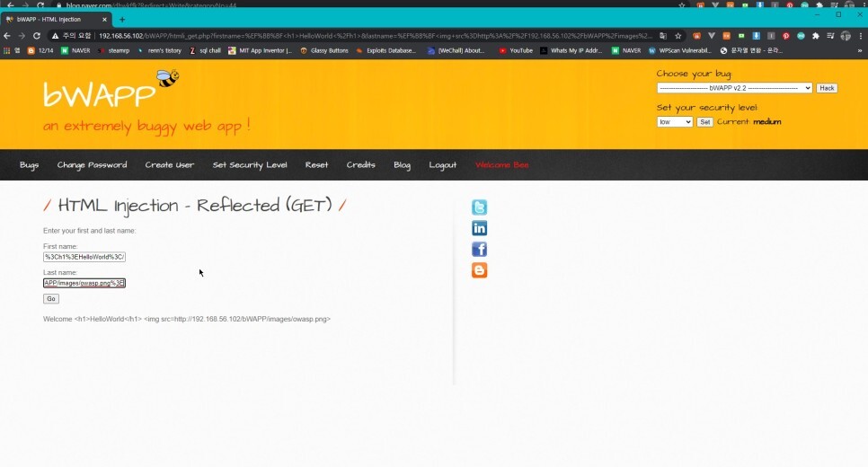Focus the Last name input field
The image size is (868, 467).
pos(84,283)
